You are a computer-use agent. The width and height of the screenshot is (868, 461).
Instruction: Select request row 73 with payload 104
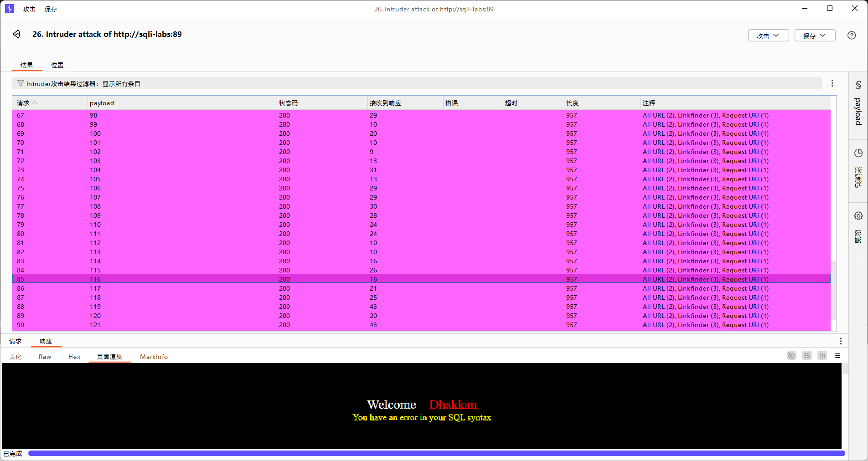pyautogui.click(x=421, y=170)
